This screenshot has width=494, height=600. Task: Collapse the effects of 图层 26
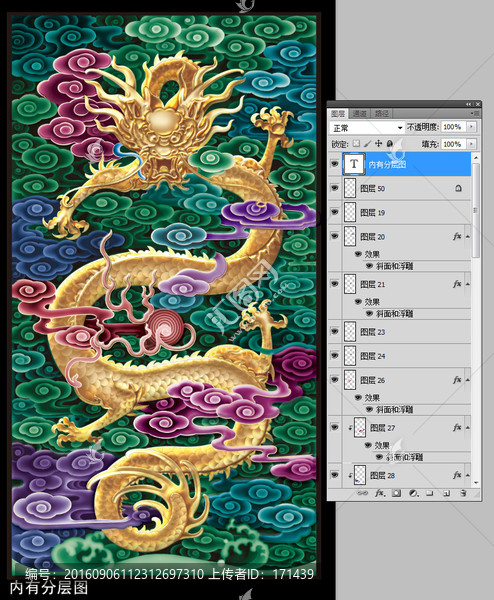pos(468,380)
